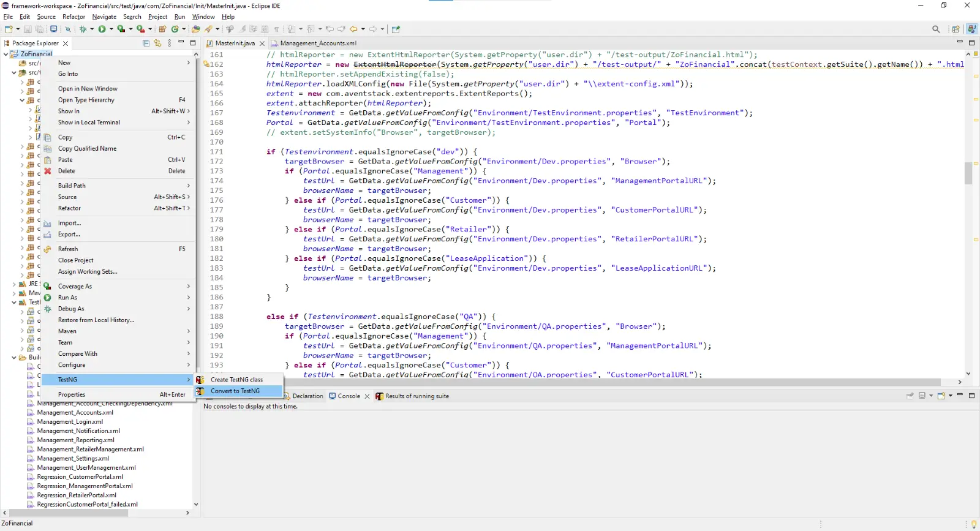The width and height of the screenshot is (980, 531).
Task: Choose Close Project in context menu
Action: pyautogui.click(x=118, y=260)
